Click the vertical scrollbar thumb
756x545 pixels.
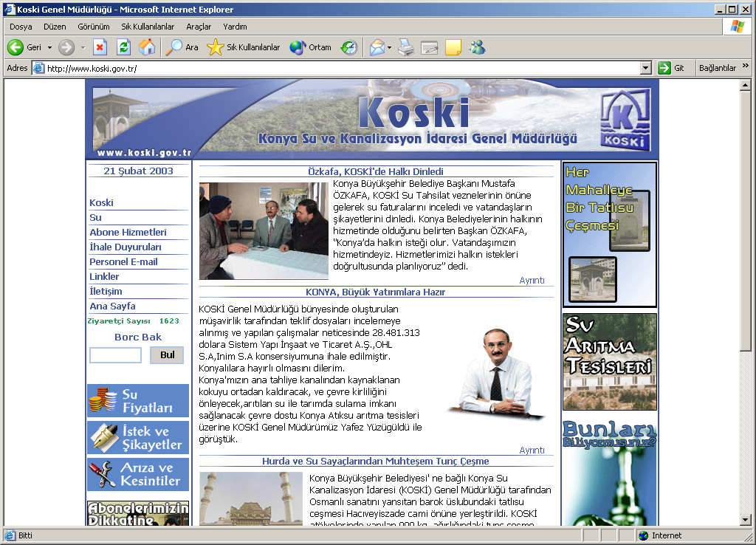[x=746, y=221]
